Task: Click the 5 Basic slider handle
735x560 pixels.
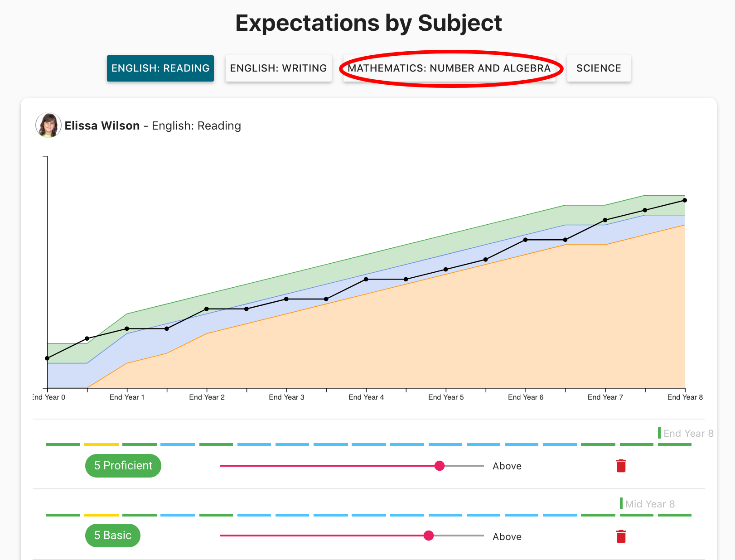Action: pos(429,536)
